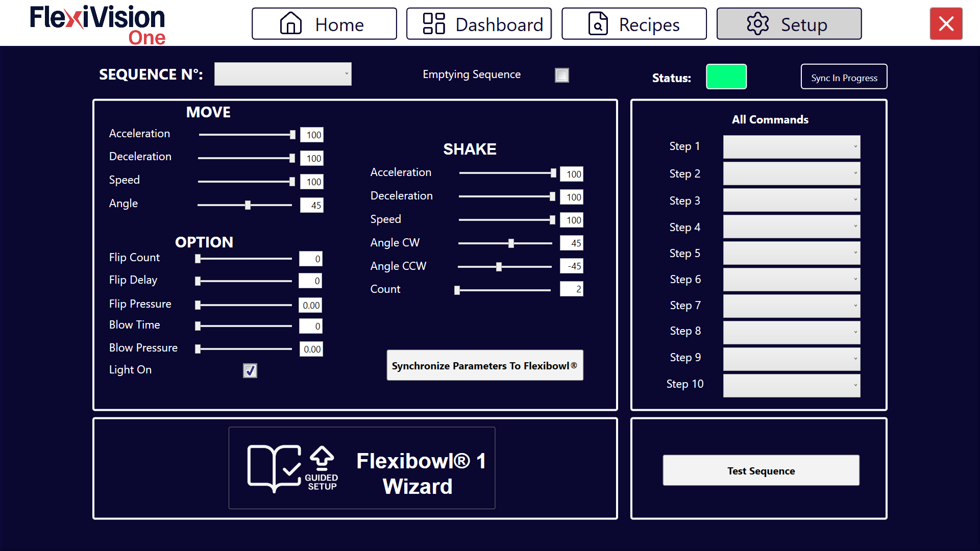
Task: Click the Recipes document icon
Action: (598, 23)
